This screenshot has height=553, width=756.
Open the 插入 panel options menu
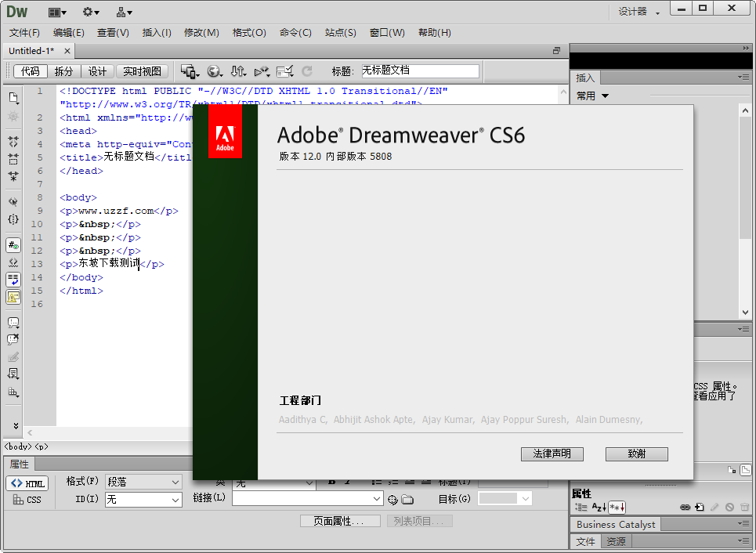click(743, 77)
